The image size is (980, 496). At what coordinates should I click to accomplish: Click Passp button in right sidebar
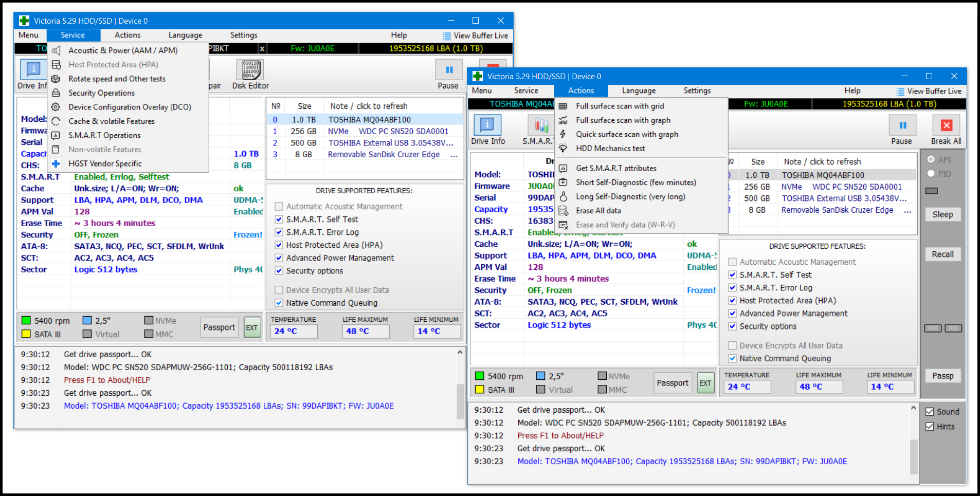coord(942,376)
